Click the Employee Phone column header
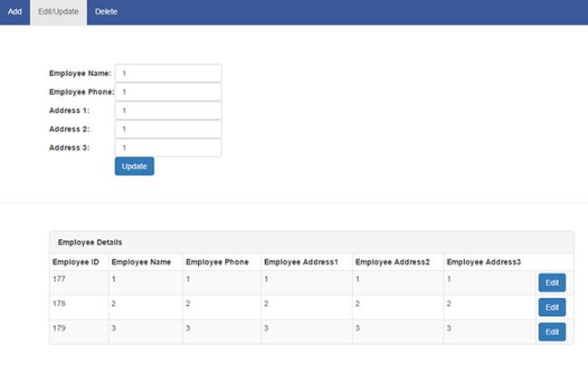This screenshot has width=588, height=375. pyautogui.click(x=217, y=262)
